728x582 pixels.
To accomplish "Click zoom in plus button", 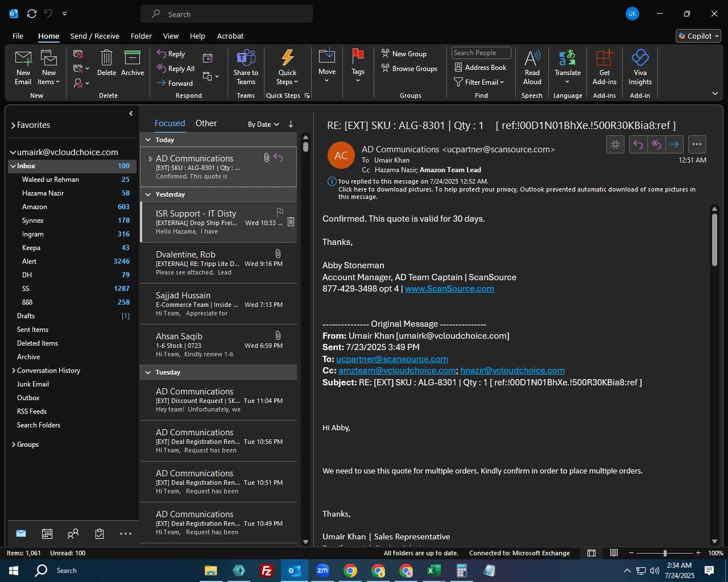I will (x=698, y=553).
